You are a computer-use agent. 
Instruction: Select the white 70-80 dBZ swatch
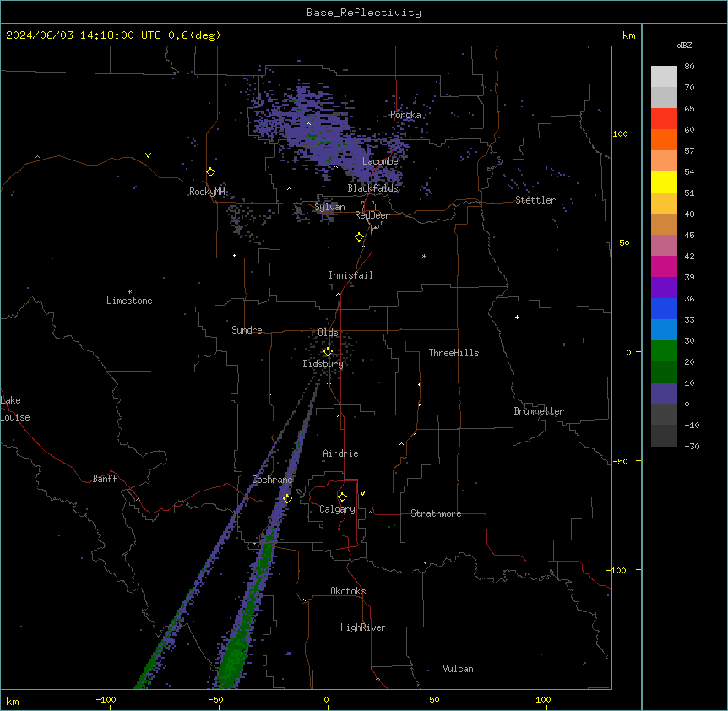[664, 77]
